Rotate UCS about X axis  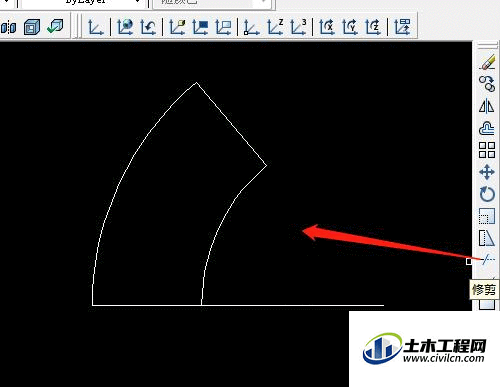pos(327,27)
